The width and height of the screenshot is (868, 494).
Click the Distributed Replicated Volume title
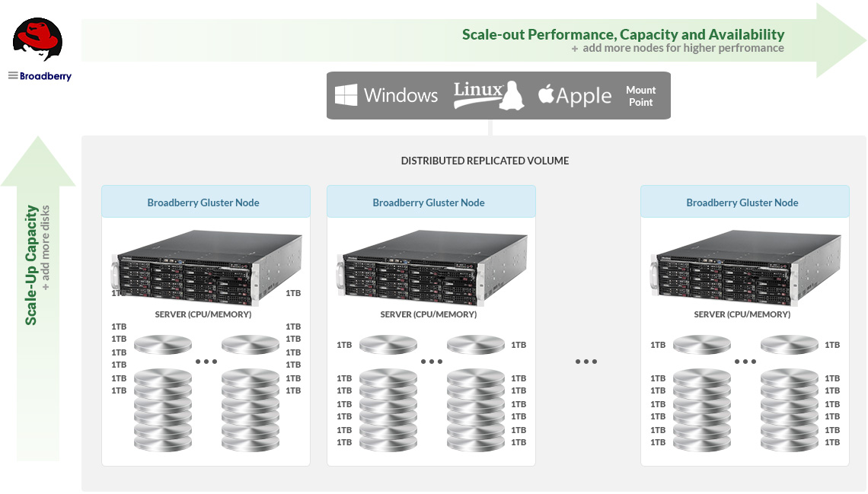pyautogui.click(x=484, y=161)
